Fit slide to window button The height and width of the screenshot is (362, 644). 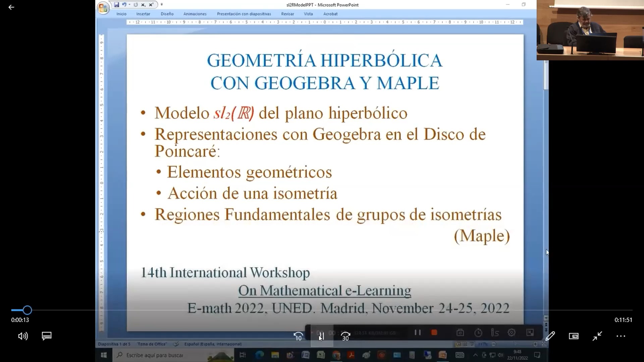544,344
